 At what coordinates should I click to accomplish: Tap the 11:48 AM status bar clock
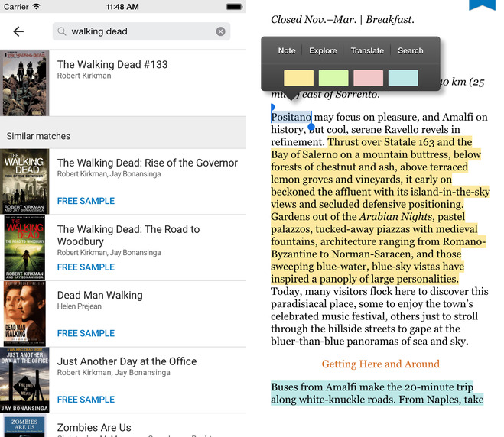click(123, 7)
